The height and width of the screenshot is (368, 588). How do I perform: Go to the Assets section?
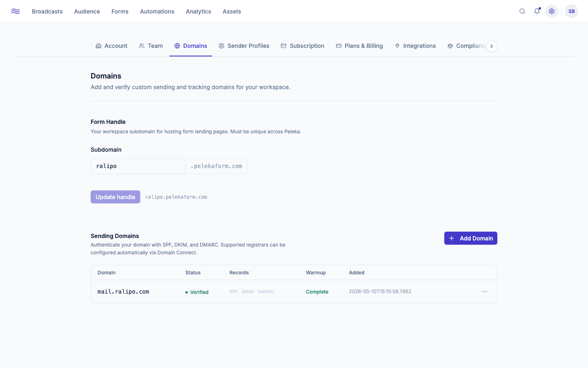pos(232,11)
